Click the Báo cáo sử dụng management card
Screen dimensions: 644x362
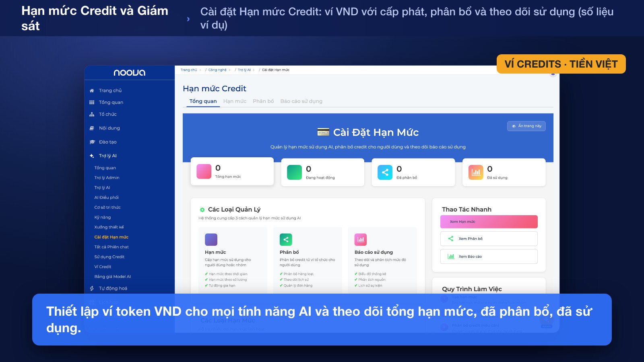pyautogui.click(x=383, y=261)
